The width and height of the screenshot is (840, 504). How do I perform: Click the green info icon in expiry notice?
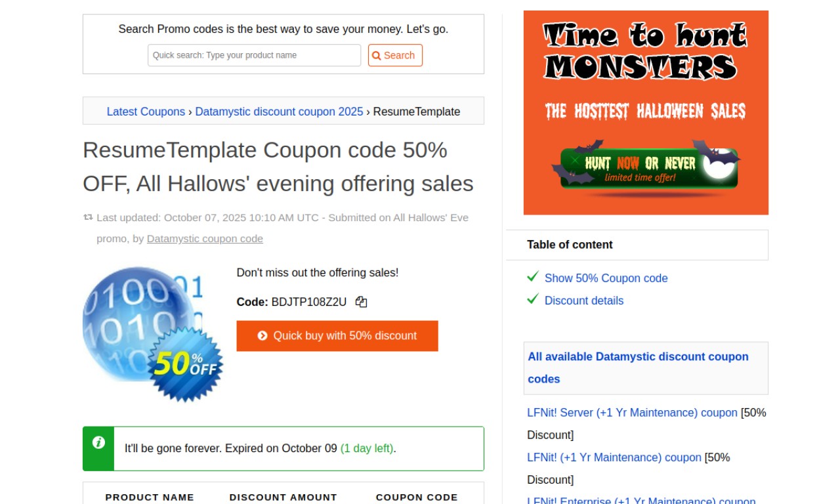pos(98,443)
